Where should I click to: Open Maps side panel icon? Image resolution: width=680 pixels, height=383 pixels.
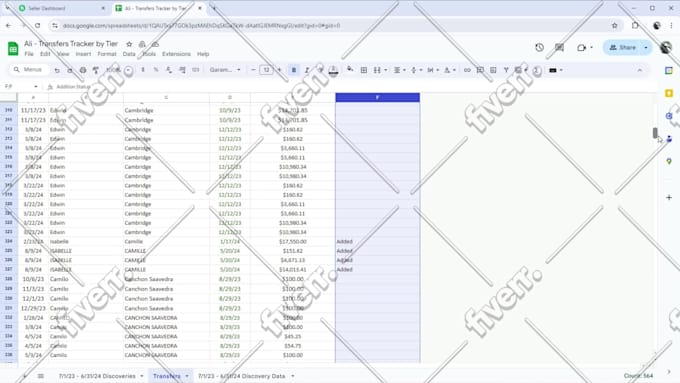tap(669, 161)
